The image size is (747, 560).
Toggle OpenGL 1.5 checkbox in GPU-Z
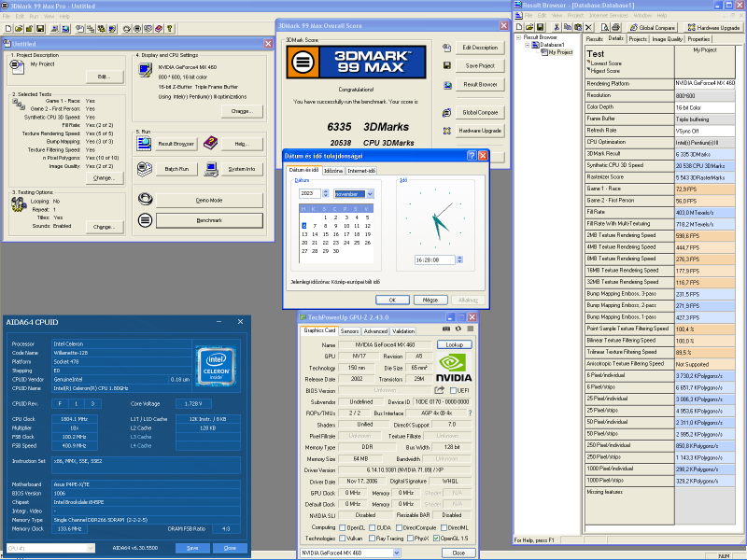pyautogui.click(x=436, y=539)
